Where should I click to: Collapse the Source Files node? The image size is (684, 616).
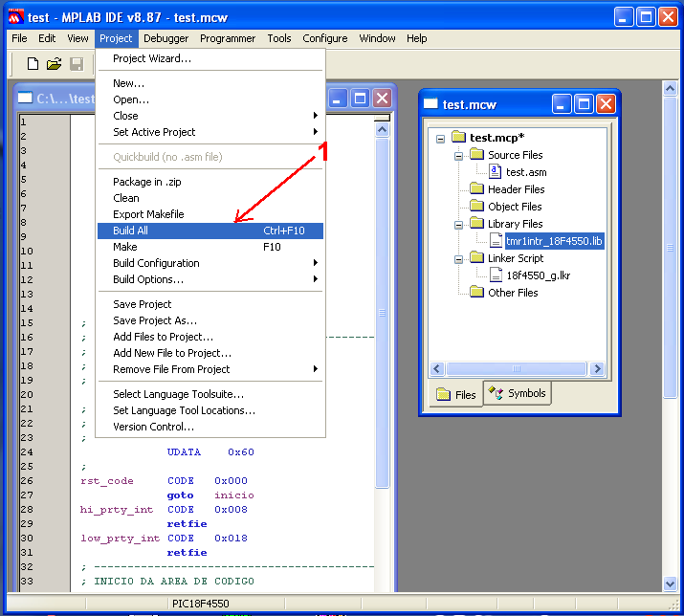pos(458,156)
